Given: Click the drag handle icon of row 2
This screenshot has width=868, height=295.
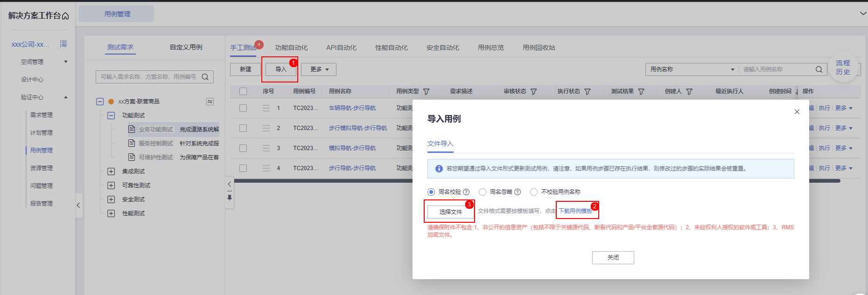Looking at the screenshot, I should [x=266, y=128].
